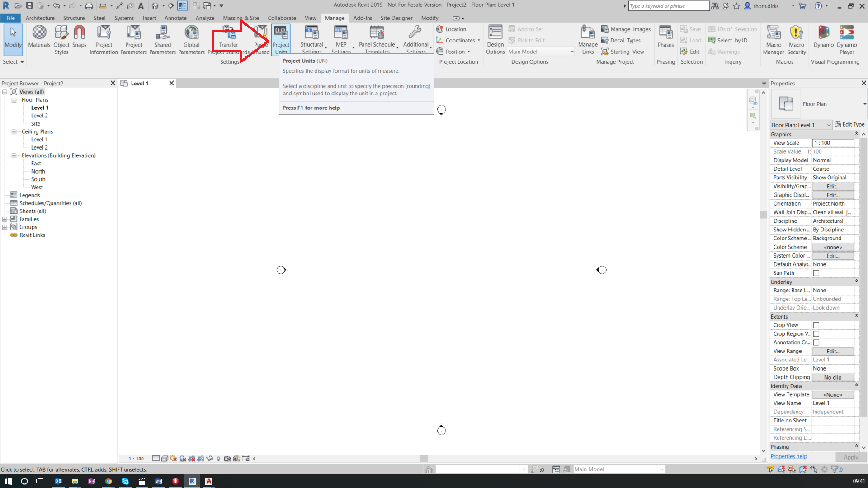Open the Annotate ribbon tab

click(x=175, y=18)
